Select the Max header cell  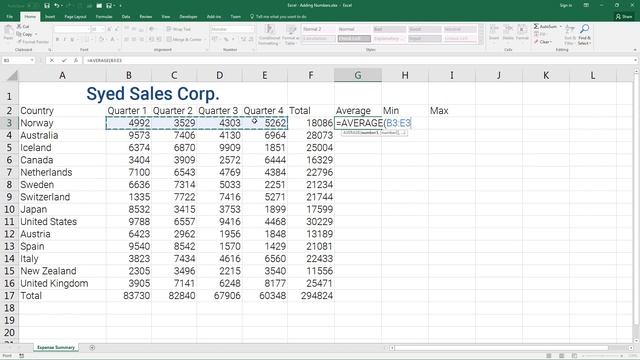pyautogui.click(x=452, y=111)
